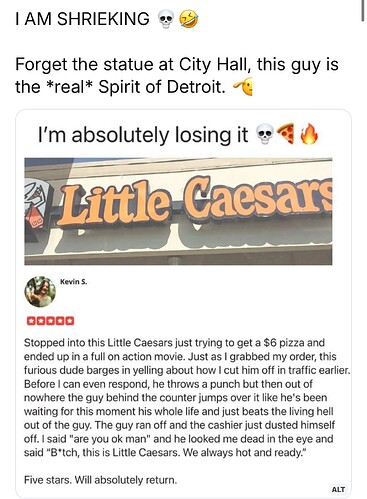Click the I'm absolutely losing it heading

(x=143, y=135)
